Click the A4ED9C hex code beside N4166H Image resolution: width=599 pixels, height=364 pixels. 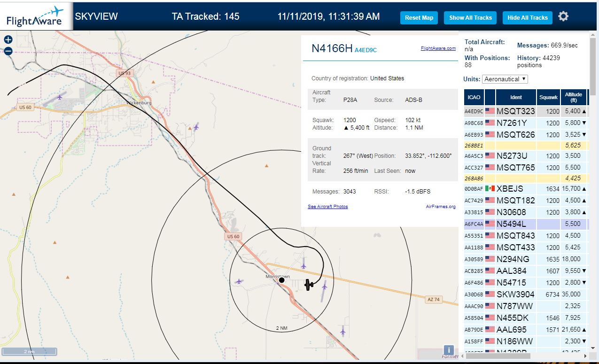366,50
